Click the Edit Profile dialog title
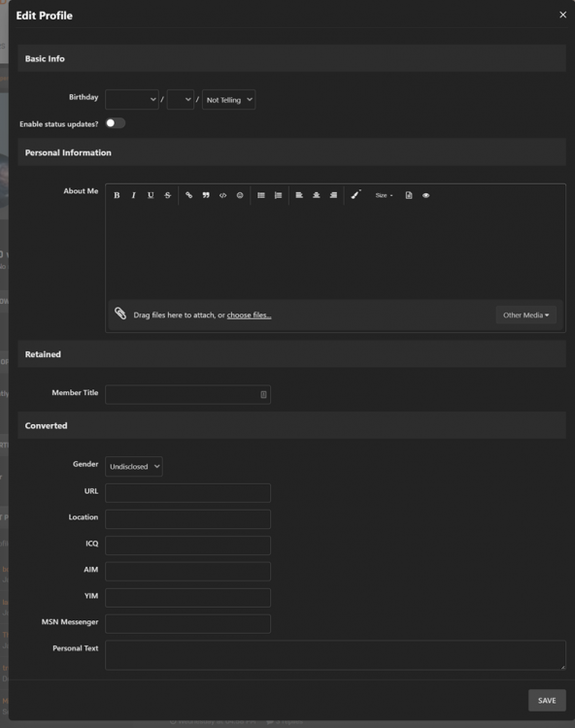This screenshot has height=728, width=575. point(44,16)
